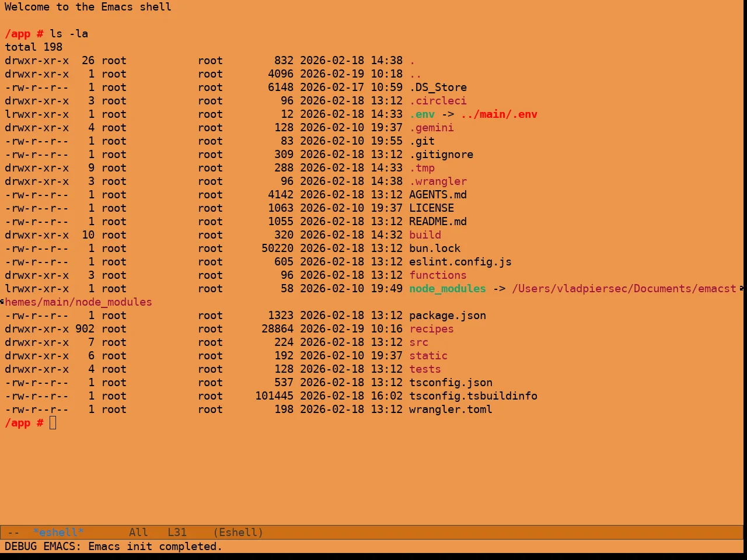Click the hemes/main/node_modules wrapped path

click(78, 302)
